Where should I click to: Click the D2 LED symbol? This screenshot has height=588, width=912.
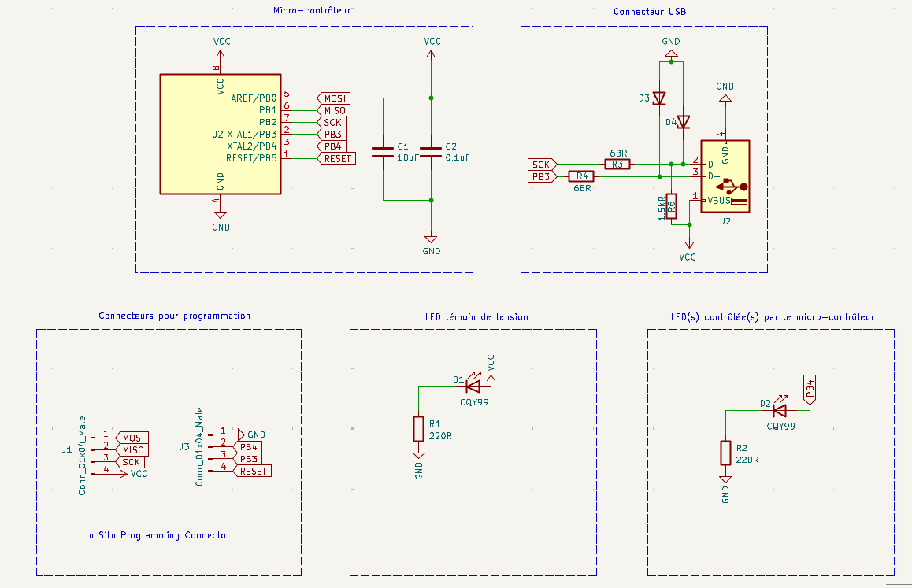coord(779,410)
